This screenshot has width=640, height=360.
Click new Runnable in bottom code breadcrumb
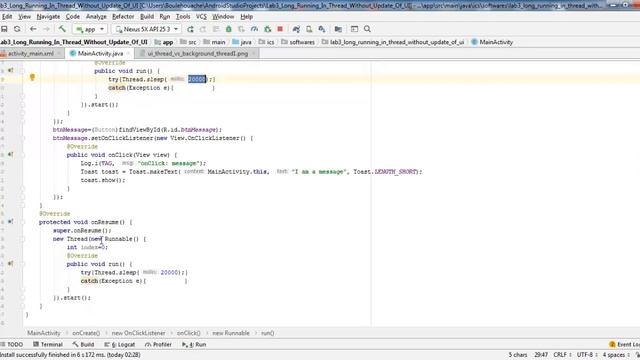(x=231, y=333)
